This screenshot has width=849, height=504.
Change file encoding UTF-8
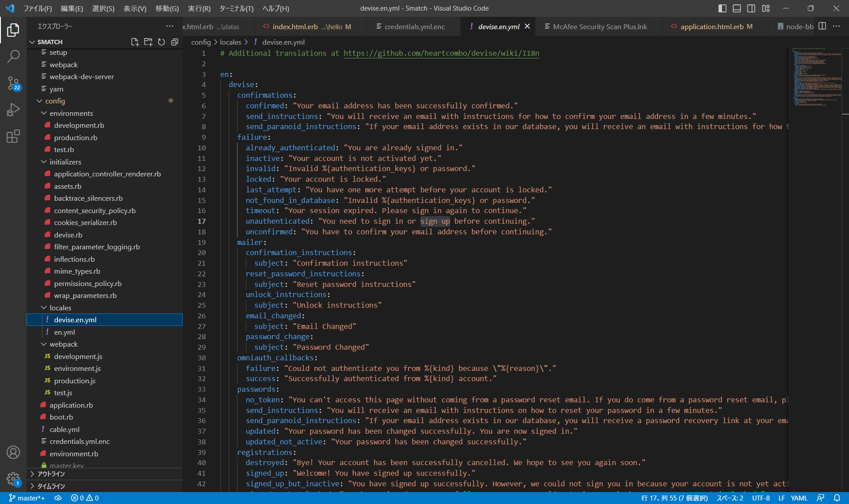point(761,498)
